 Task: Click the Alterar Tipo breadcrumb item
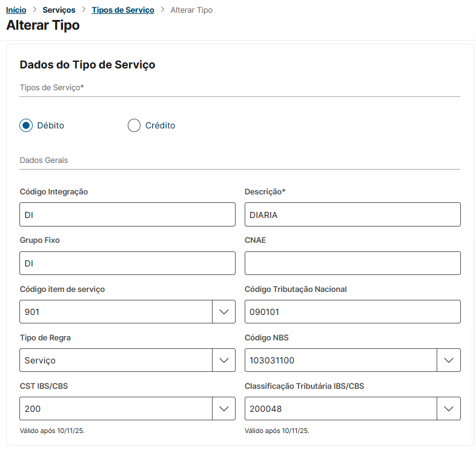coord(191,10)
